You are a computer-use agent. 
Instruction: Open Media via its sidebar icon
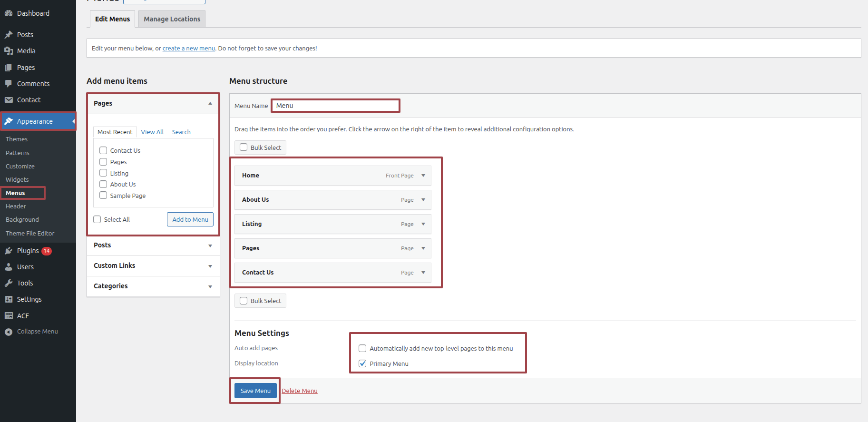(x=9, y=51)
